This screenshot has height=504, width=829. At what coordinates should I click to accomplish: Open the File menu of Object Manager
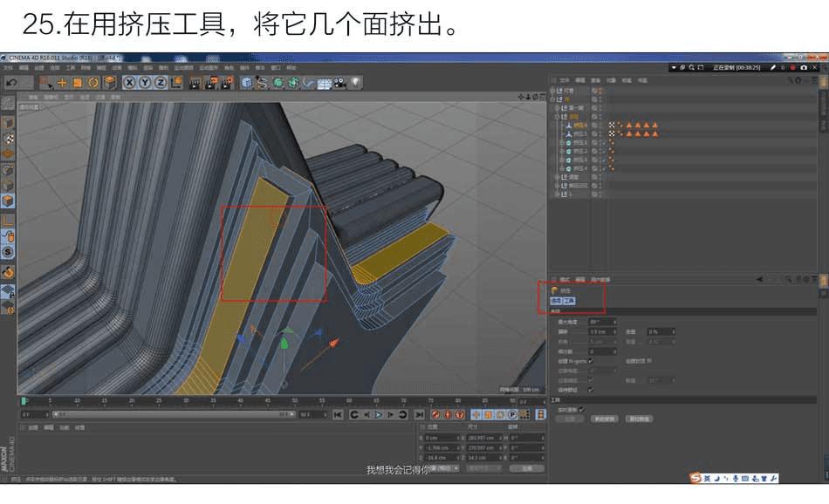pos(564,80)
